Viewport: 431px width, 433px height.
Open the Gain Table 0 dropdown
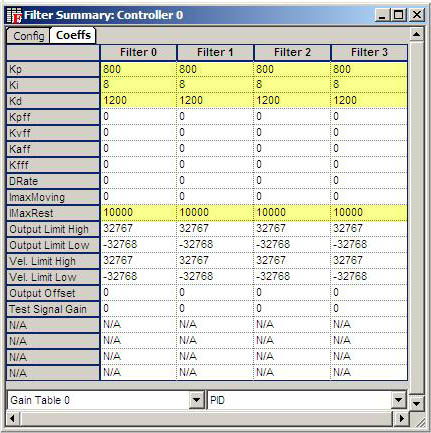point(197,399)
